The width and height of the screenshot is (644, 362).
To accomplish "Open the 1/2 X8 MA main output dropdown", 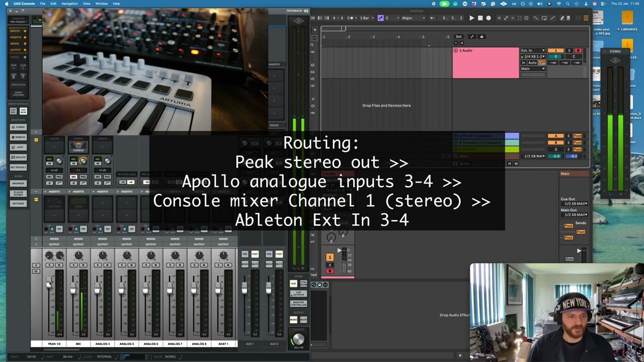I will pos(534,156).
